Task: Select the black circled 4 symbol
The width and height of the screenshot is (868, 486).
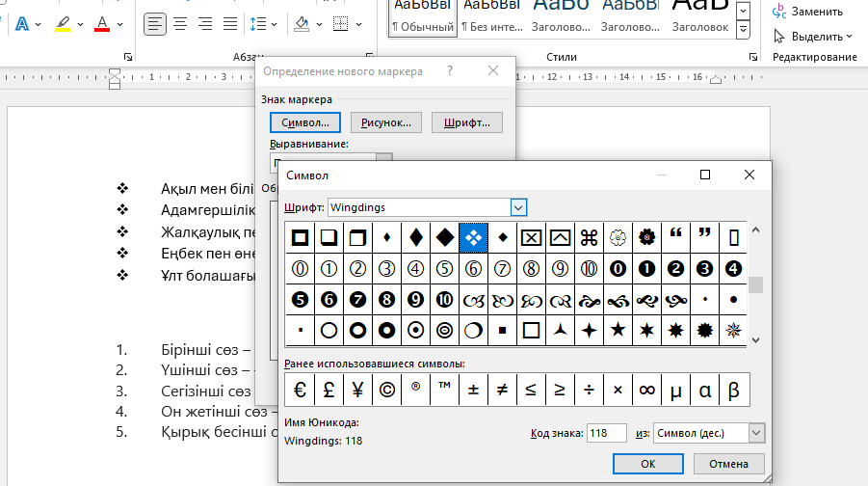Action: click(733, 269)
